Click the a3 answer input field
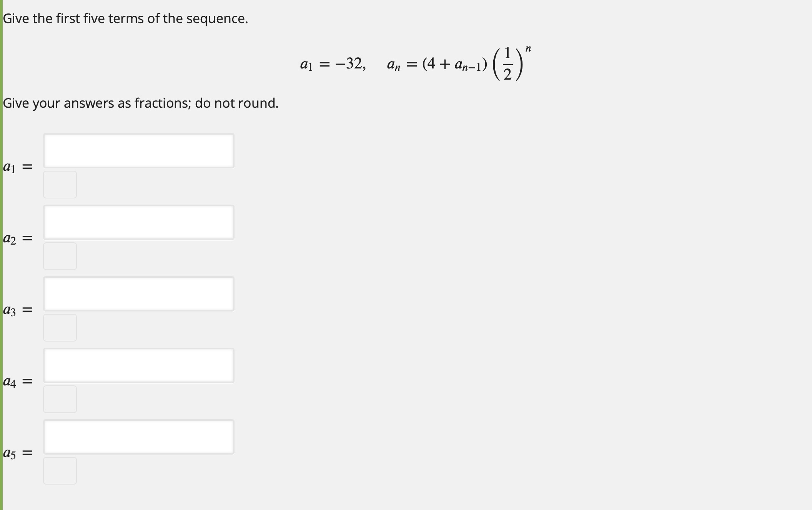Viewport: 812px width, 510px height. pyautogui.click(x=139, y=293)
